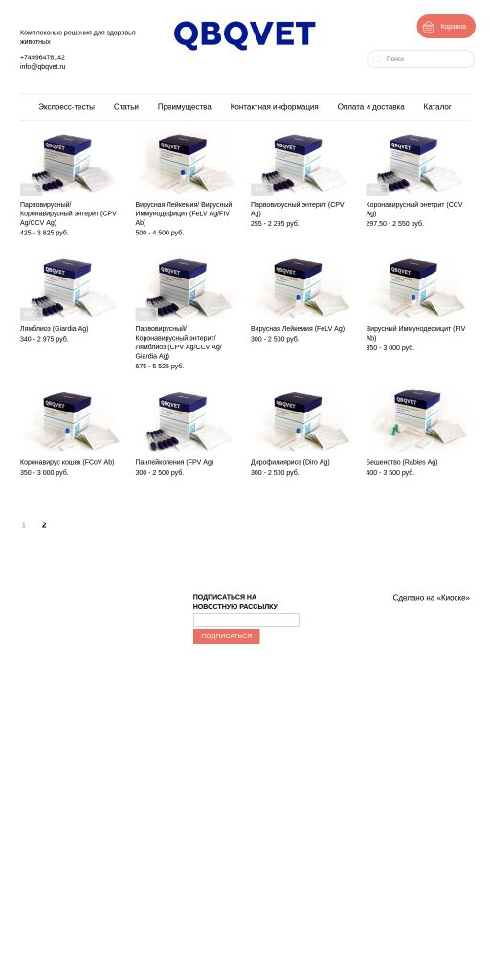Image resolution: width=490 pixels, height=980 pixels.
Task: Focus the newsletter email input field
Action: pos(246,620)
